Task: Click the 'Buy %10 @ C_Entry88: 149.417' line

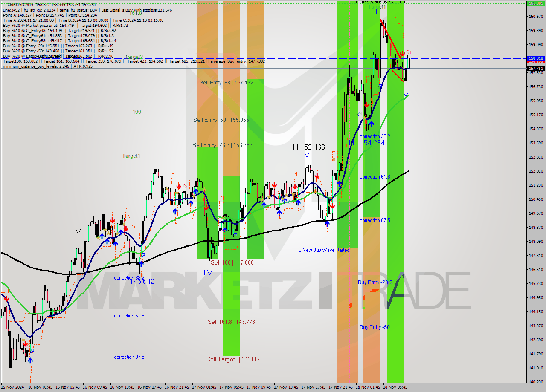Action: [59, 40]
